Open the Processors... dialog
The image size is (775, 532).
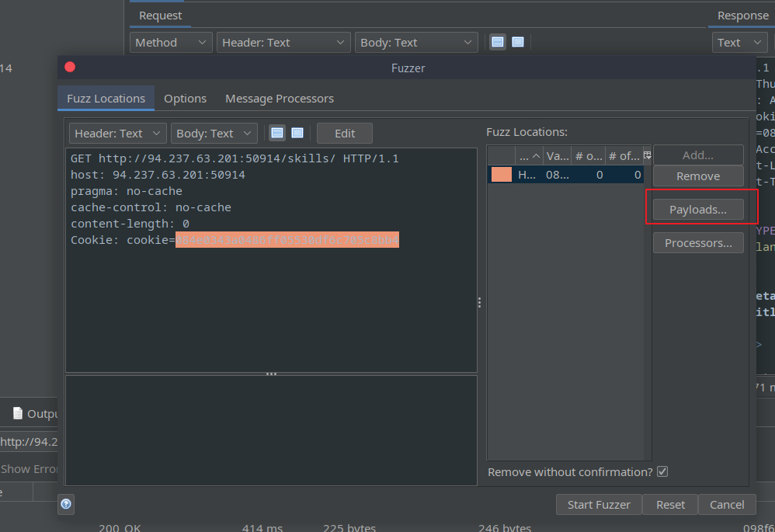pos(698,243)
